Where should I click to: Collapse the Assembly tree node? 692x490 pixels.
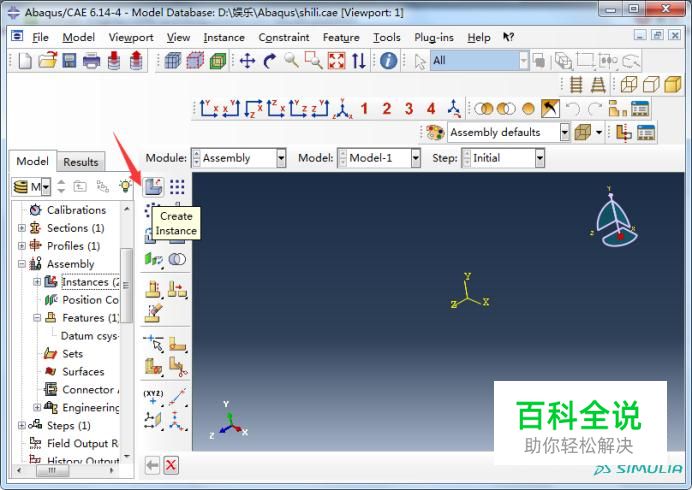pos(21,264)
